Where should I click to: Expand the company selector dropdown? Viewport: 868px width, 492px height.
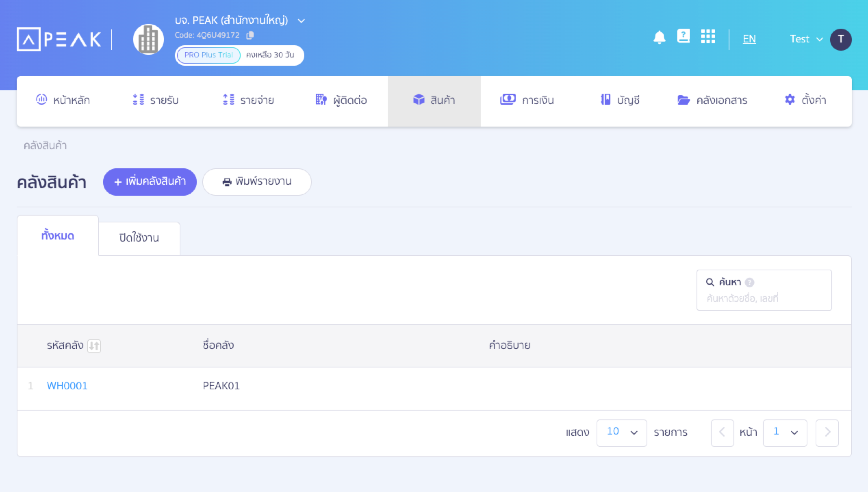301,21
